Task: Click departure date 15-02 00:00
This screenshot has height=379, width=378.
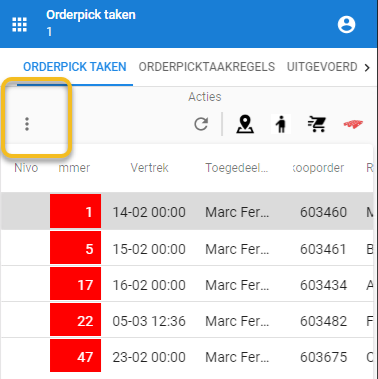Action: coord(149,249)
